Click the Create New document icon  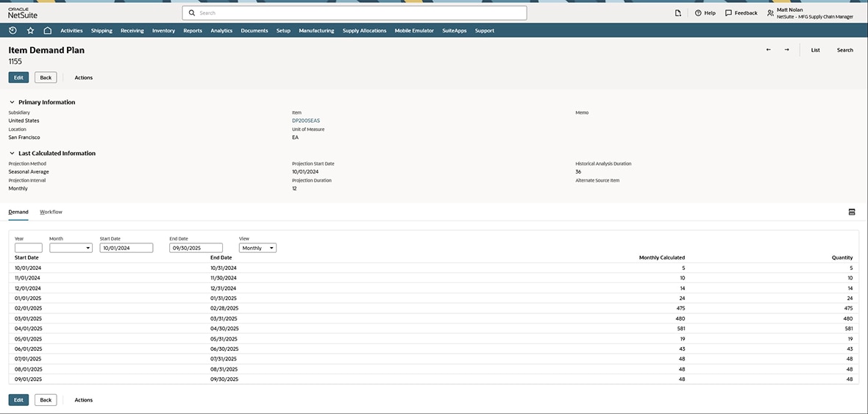tap(678, 13)
